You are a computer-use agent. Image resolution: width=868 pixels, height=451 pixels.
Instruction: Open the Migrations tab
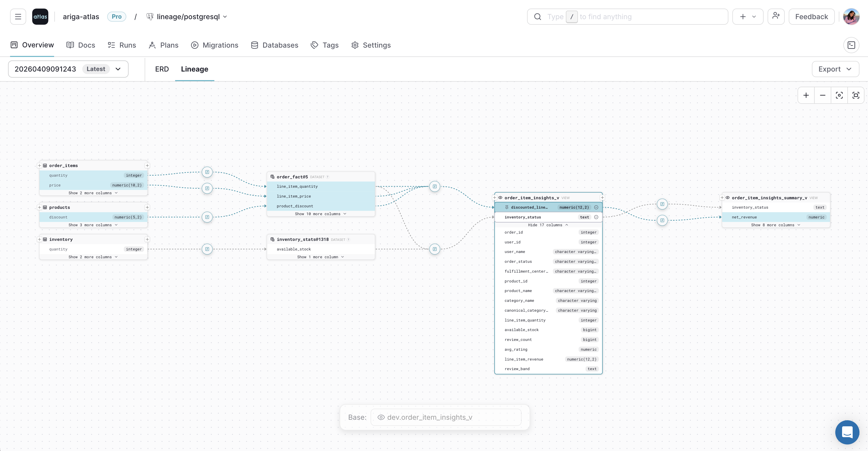pyautogui.click(x=215, y=45)
